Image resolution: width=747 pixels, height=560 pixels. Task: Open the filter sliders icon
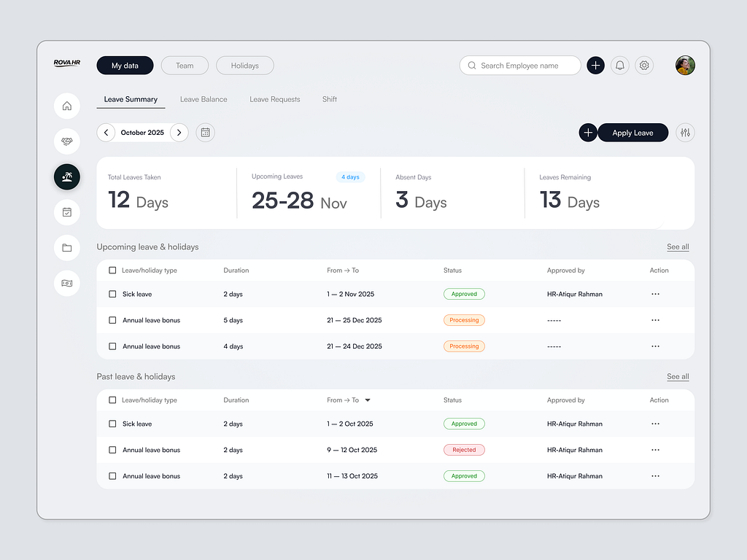[685, 133]
